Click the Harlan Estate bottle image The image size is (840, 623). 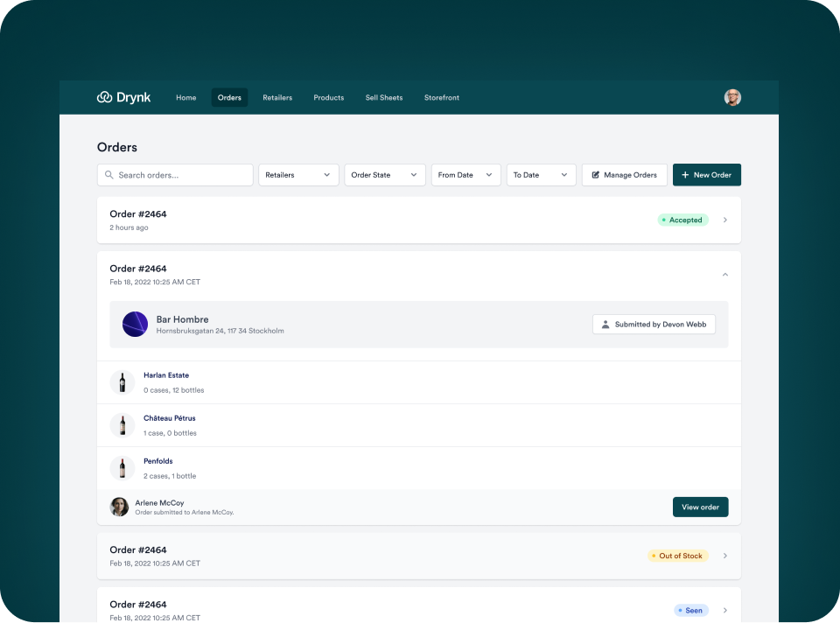pos(122,382)
